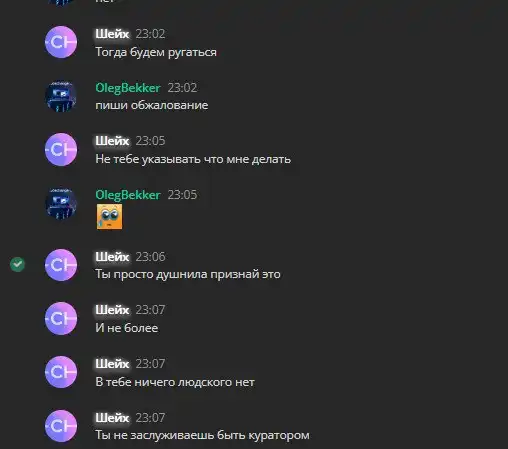Click Шейх's avatar beside "И не более"
Viewport: 508px width, 449px height.
coord(61,318)
